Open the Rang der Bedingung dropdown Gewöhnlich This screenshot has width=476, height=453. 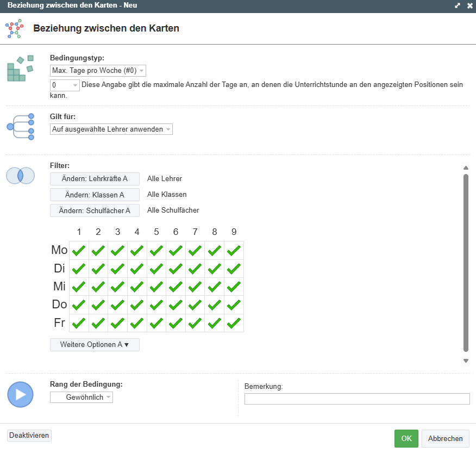(82, 397)
